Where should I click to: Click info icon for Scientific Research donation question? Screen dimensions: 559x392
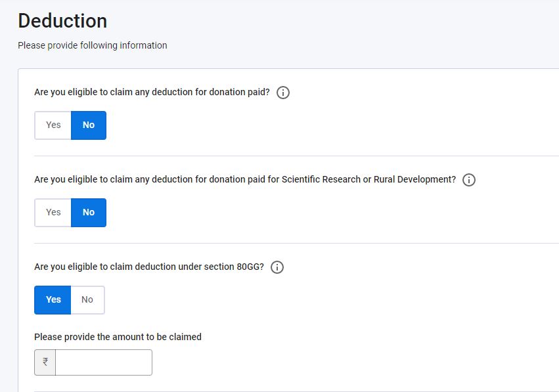pos(469,180)
